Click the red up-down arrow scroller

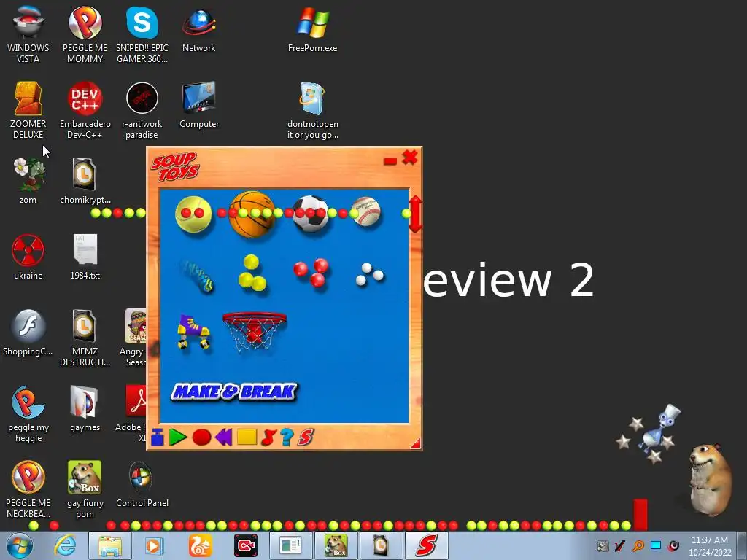click(x=415, y=214)
